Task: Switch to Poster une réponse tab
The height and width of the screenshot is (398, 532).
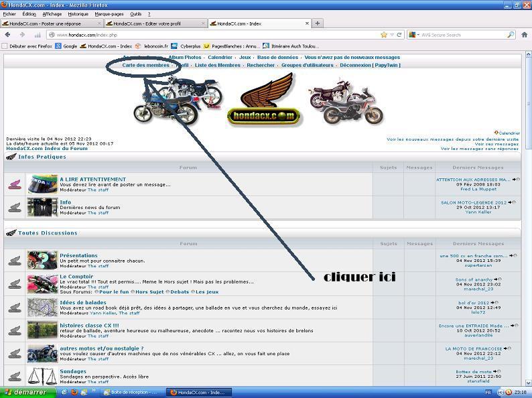Action: pyautogui.click(x=52, y=23)
